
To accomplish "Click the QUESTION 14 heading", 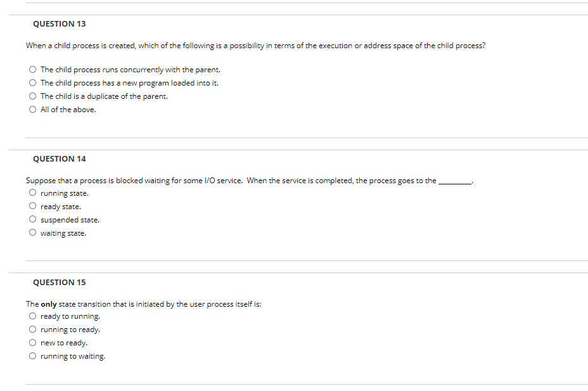I will [x=59, y=158].
